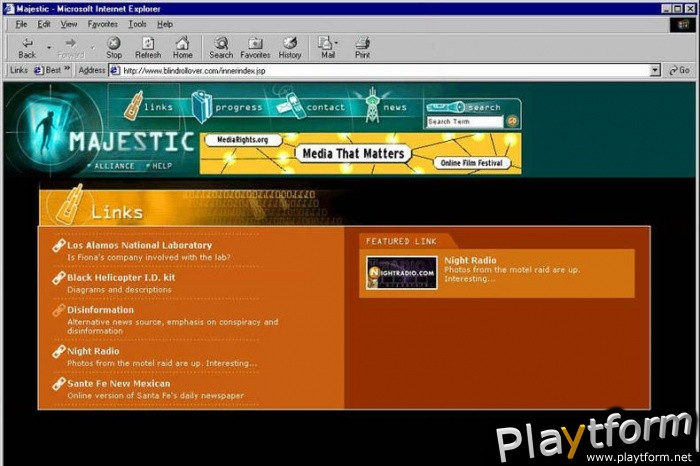700x466 pixels.
Task: Open the View menu
Action: [69, 24]
